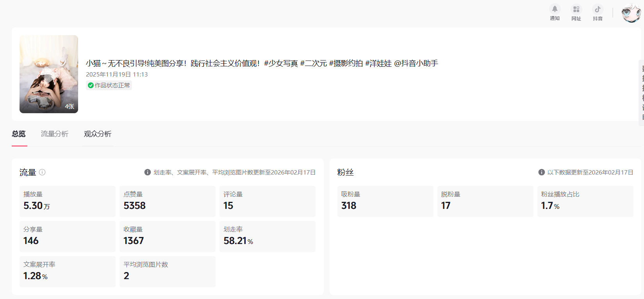The width and height of the screenshot is (644, 299).
Task: Click green check icon in 作品状态正常
Action: [91, 85]
